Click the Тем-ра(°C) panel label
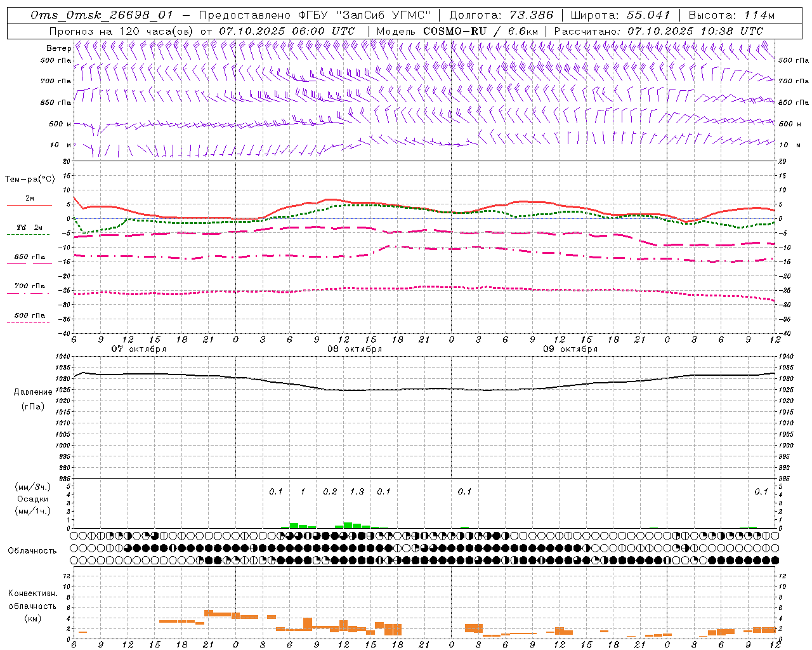812x650 pixels. click(30, 180)
